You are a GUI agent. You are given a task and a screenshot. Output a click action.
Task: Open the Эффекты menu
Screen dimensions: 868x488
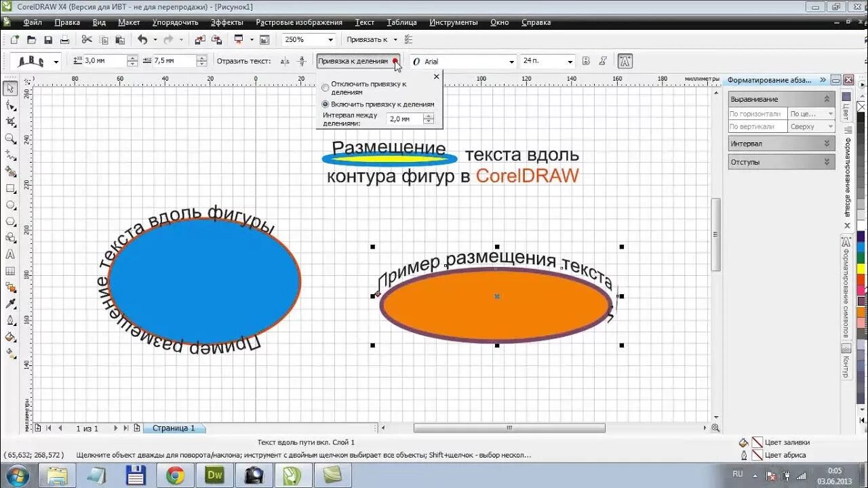[227, 22]
